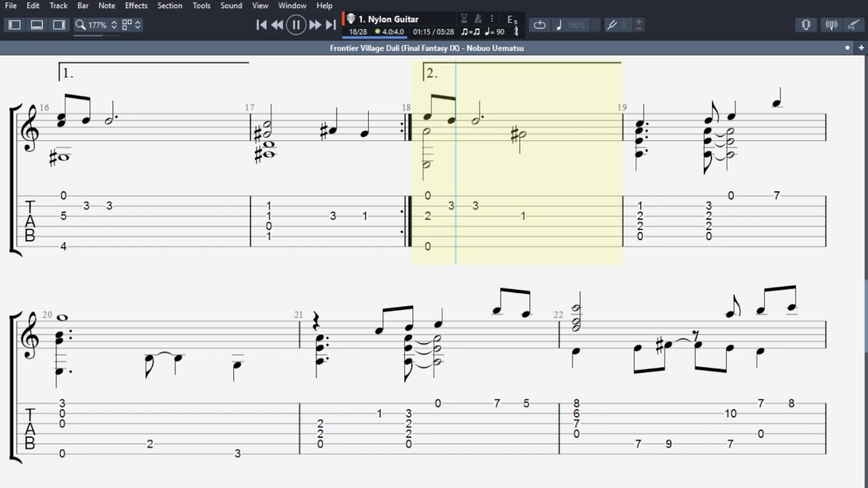The height and width of the screenshot is (488, 868).
Task: Open the Tools menu
Action: point(201,5)
